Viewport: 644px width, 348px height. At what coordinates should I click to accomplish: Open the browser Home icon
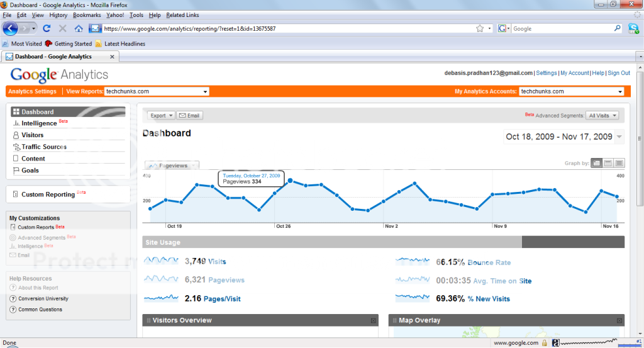(x=79, y=28)
